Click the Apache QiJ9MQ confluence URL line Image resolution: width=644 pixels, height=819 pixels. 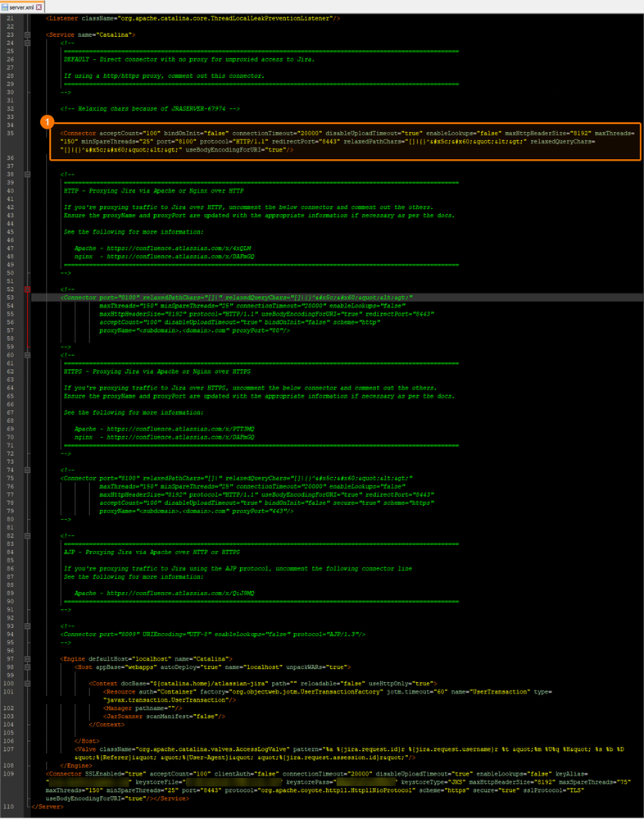(165, 594)
